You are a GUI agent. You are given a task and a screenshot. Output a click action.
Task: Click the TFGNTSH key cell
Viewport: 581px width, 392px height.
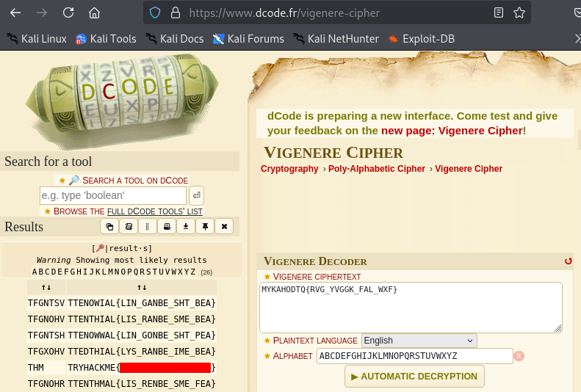[46, 335]
